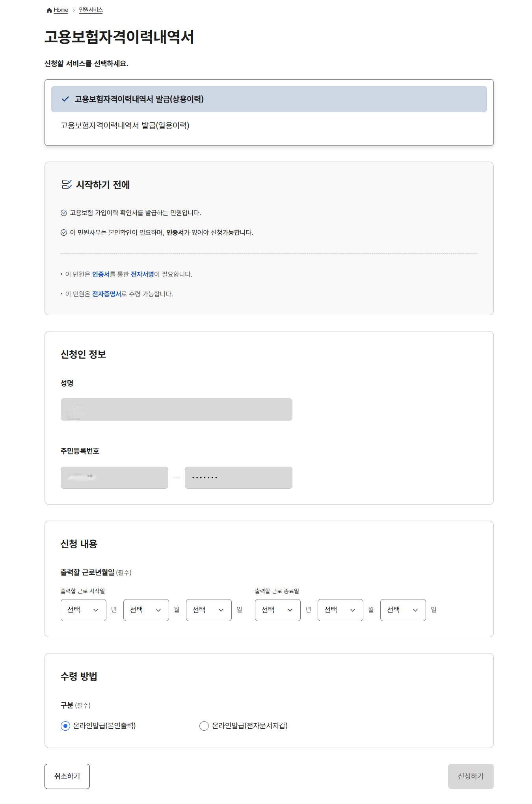Open the 출력할 근로 시작일 month dropdown
The width and height of the screenshot is (532, 804).
click(146, 610)
